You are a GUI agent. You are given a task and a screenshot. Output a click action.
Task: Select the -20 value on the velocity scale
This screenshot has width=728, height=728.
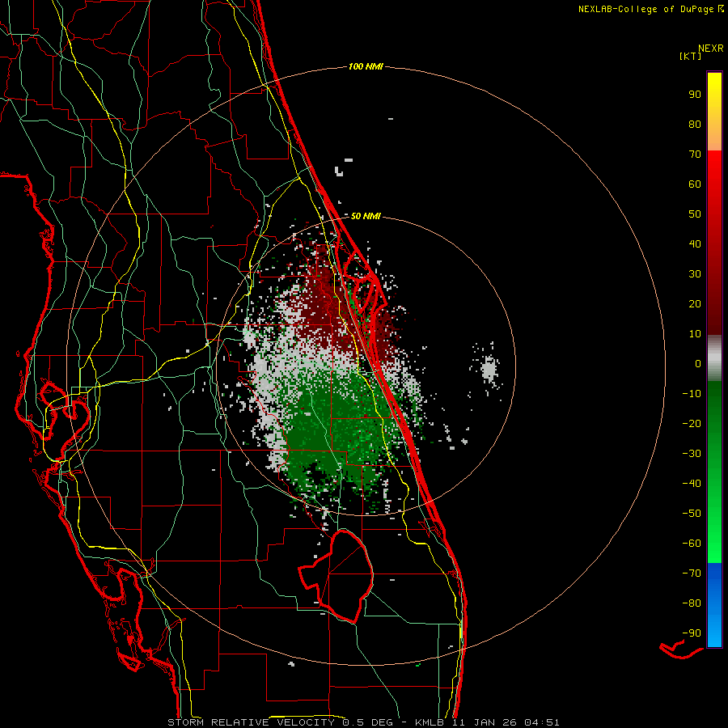(692, 423)
